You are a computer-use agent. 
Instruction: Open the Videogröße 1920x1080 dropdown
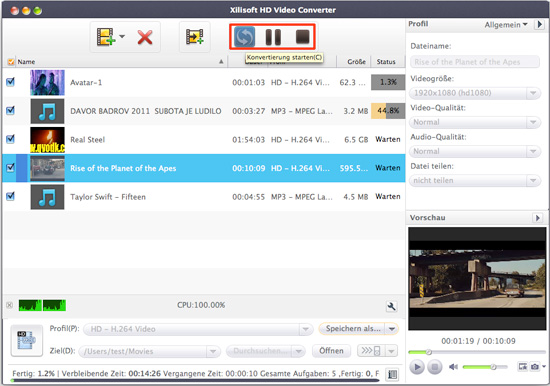click(475, 93)
